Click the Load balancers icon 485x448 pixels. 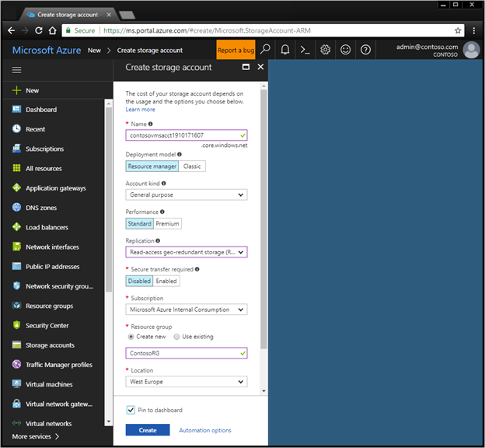pyautogui.click(x=16, y=227)
